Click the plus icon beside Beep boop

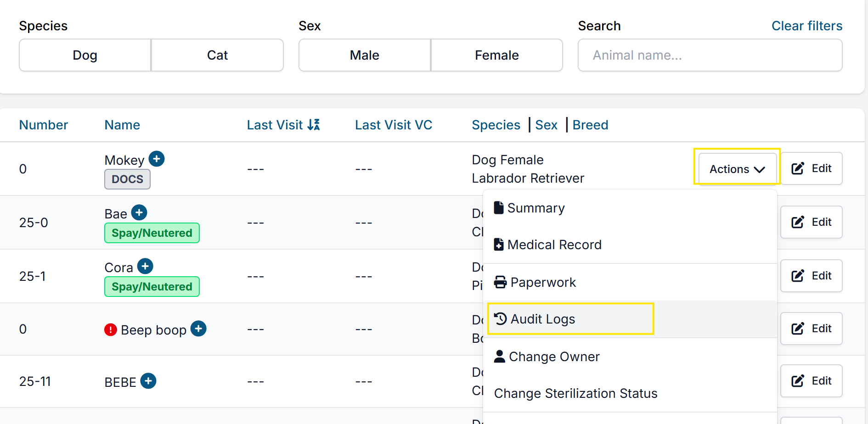pyautogui.click(x=198, y=329)
